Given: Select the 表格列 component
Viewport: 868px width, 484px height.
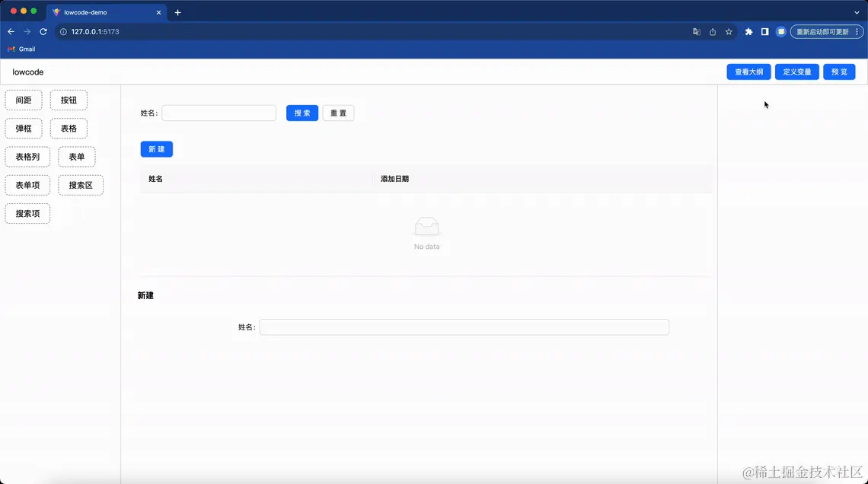Looking at the screenshot, I should click(x=27, y=157).
